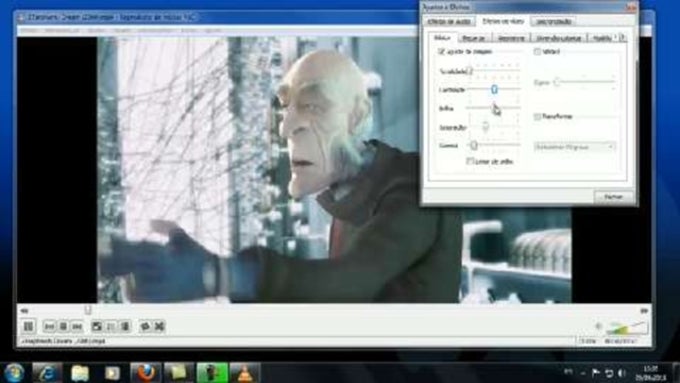Click the Gamma slider handle

pyautogui.click(x=474, y=145)
